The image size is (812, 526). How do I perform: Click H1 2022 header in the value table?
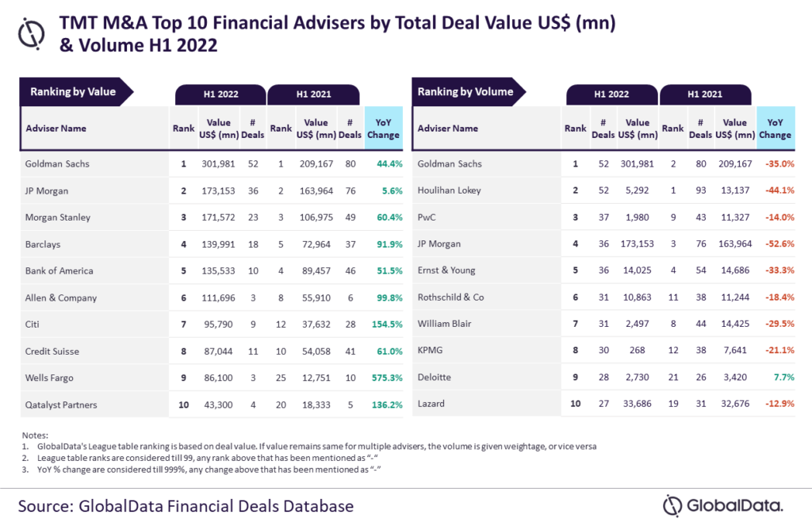point(220,94)
